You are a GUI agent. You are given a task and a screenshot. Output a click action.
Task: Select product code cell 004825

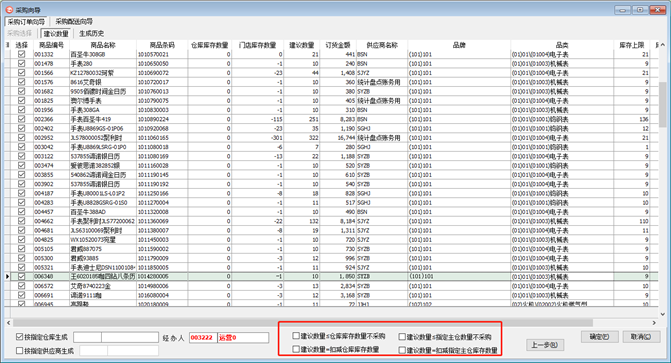pos(51,240)
